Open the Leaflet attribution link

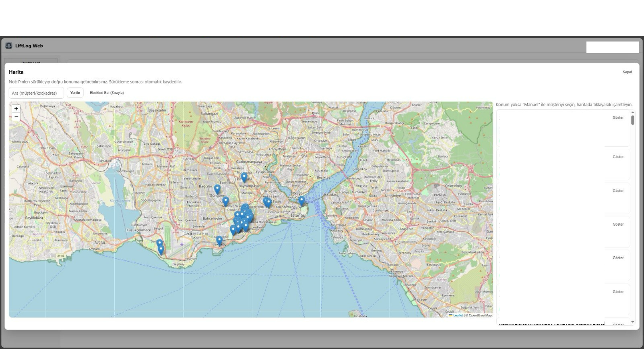[x=458, y=316]
